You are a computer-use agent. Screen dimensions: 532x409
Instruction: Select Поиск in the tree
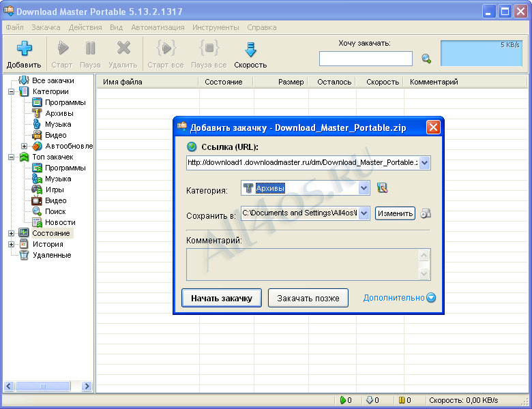click(x=55, y=211)
